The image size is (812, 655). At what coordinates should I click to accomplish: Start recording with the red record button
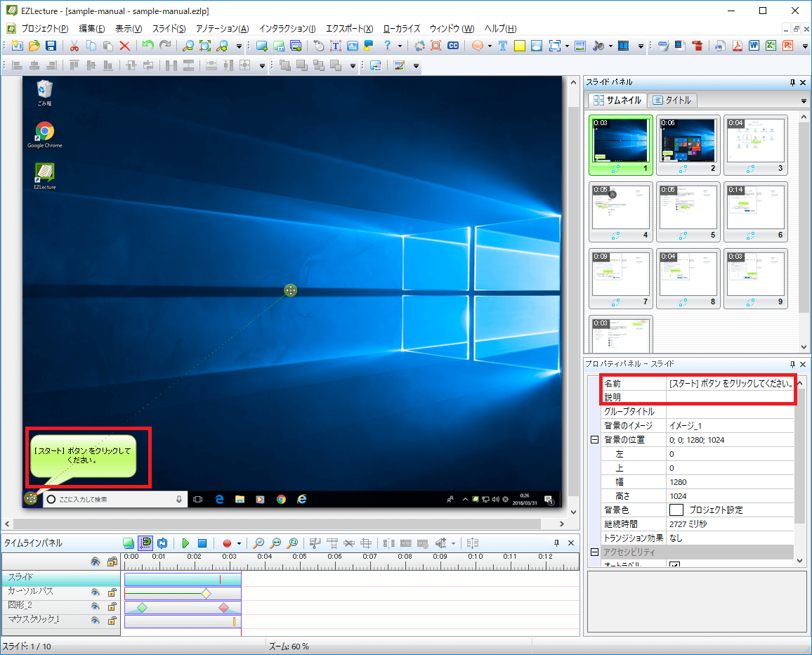[227, 543]
